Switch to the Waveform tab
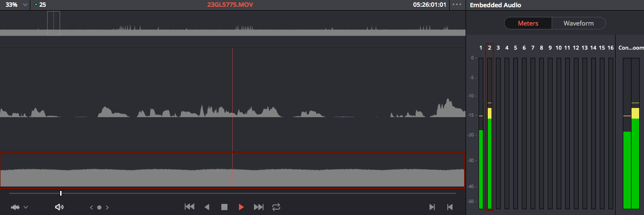Viewport: 644px width, 215px height. [578, 23]
